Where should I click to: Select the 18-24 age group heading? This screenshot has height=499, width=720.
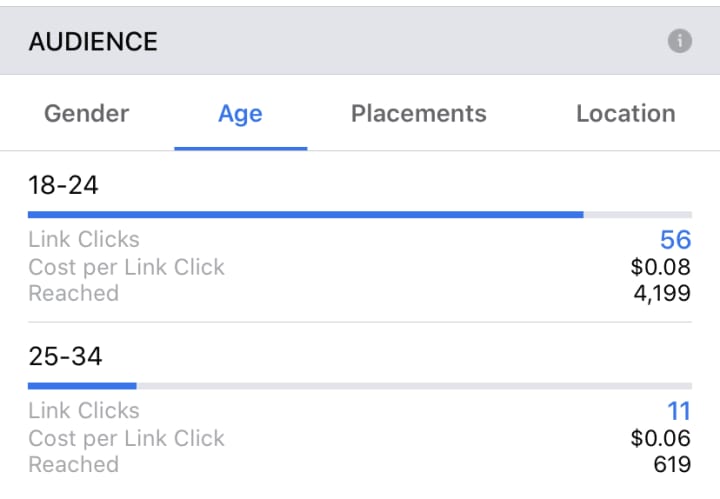click(x=63, y=185)
